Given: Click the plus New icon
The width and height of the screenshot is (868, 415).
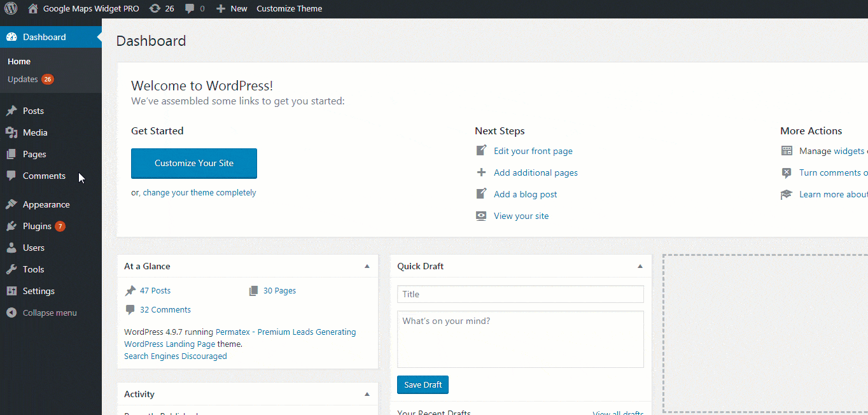Looking at the screenshot, I should (x=220, y=9).
